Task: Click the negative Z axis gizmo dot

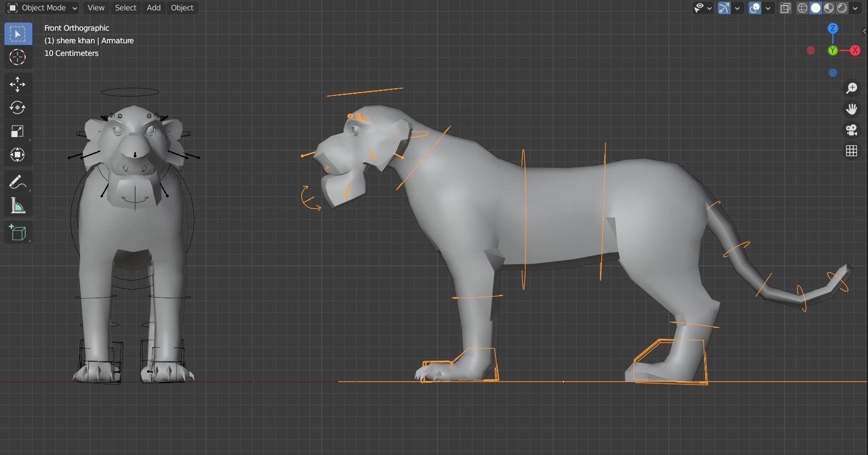Action: [x=833, y=72]
